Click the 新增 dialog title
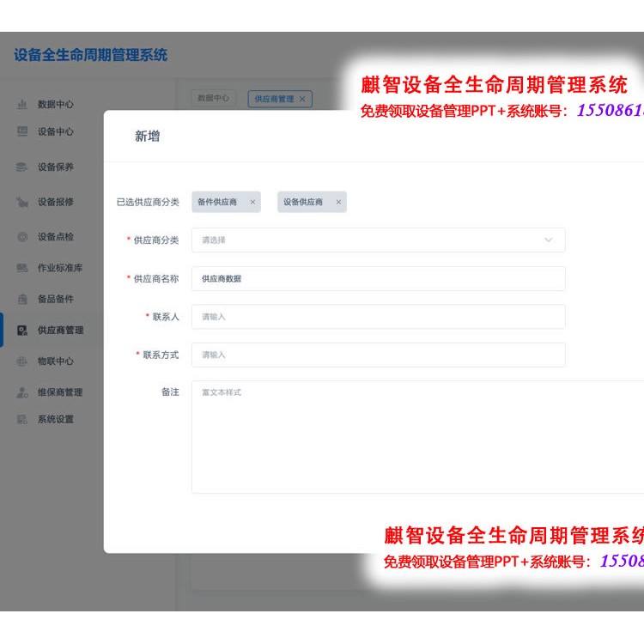Screen dimensions: 644x644 click(148, 137)
